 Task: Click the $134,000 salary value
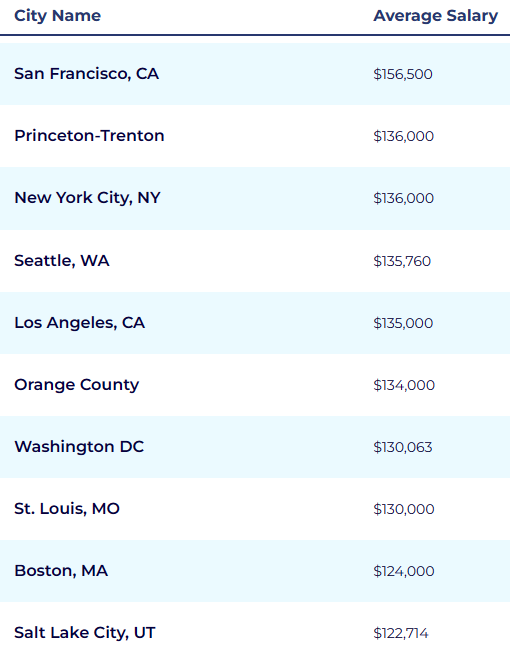point(404,385)
